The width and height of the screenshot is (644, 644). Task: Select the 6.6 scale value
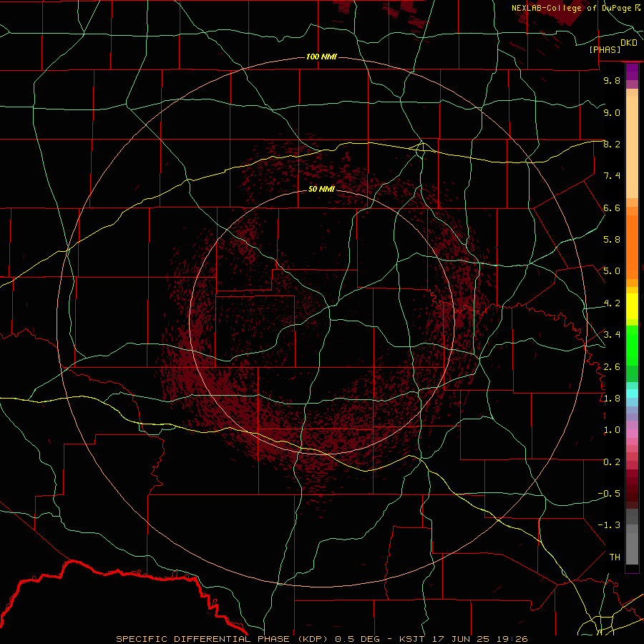click(612, 208)
